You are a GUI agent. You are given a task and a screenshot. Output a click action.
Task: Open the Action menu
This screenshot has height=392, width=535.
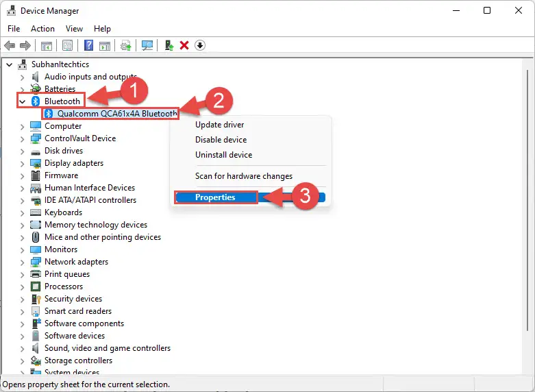point(42,29)
